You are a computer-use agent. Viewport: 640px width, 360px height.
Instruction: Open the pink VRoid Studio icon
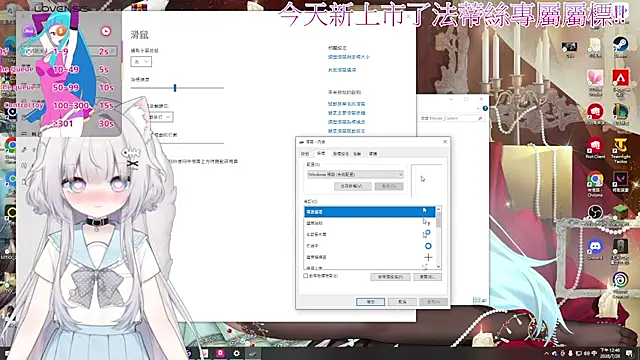click(x=595, y=79)
